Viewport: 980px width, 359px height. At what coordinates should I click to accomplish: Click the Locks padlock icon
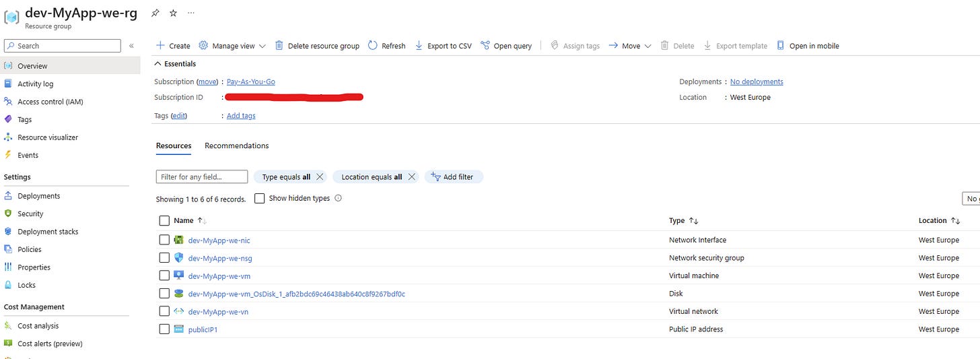8,285
